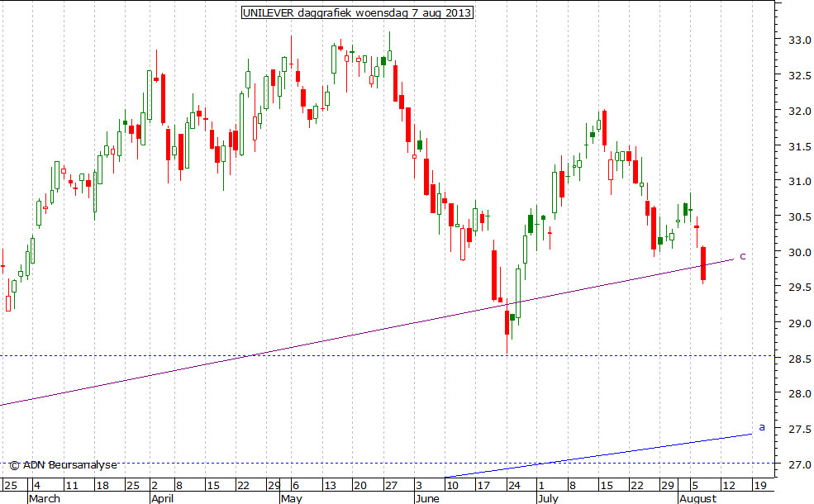Click the 27.5 price axis label
This screenshot has height=504, width=814.
(799, 430)
